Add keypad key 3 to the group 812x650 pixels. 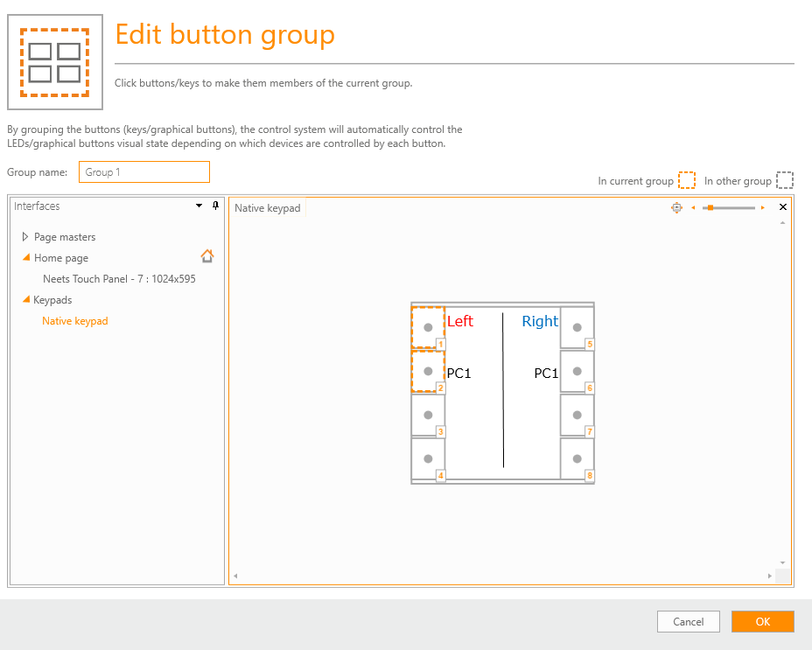(428, 414)
